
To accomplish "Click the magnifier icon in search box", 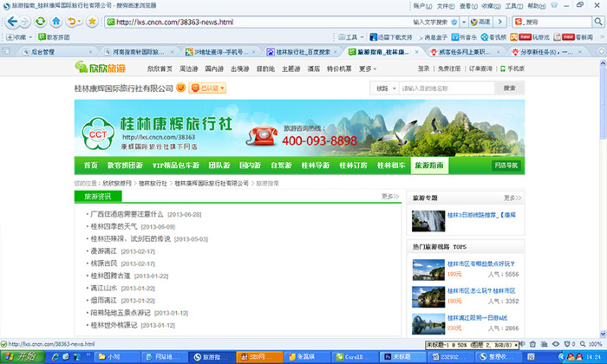I will [x=597, y=22].
